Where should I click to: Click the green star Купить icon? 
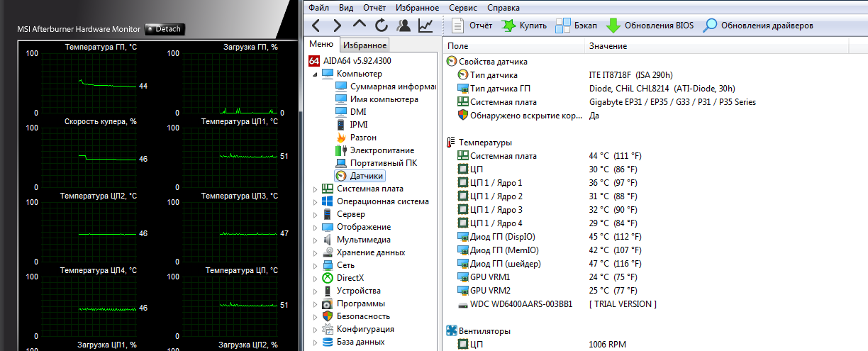(508, 26)
